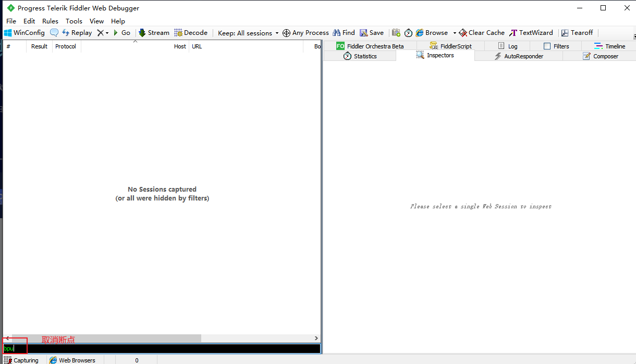Click Web Browsers process filter in status bar
The width and height of the screenshot is (636, 364).
pyautogui.click(x=72, y=360)
